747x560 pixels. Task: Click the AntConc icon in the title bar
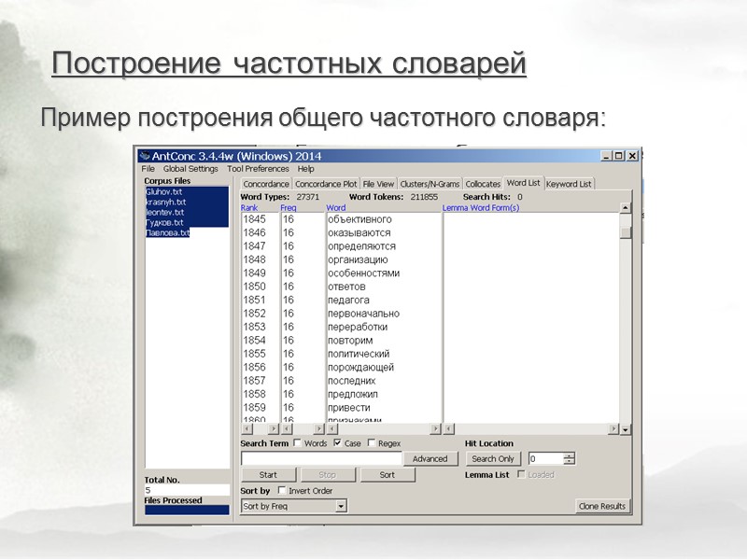coord(145,153)
